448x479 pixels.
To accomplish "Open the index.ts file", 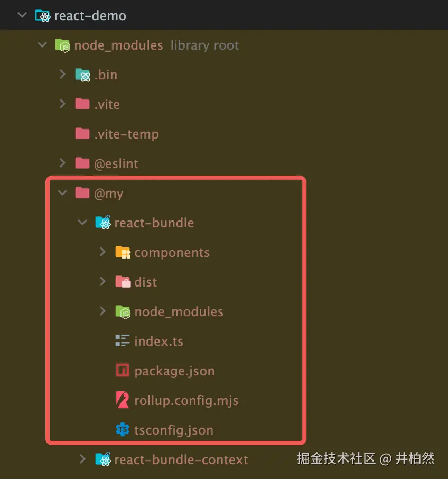I will [149, 341].
